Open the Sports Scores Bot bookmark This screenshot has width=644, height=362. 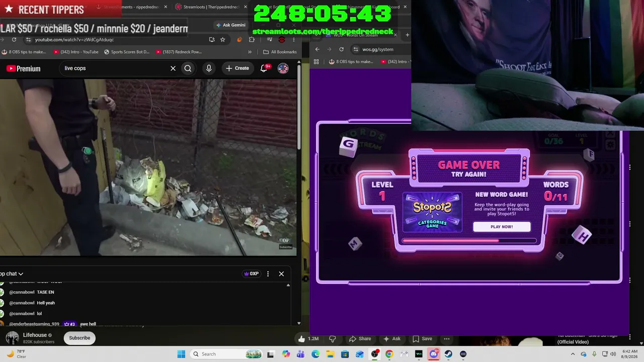coord(127,52)
